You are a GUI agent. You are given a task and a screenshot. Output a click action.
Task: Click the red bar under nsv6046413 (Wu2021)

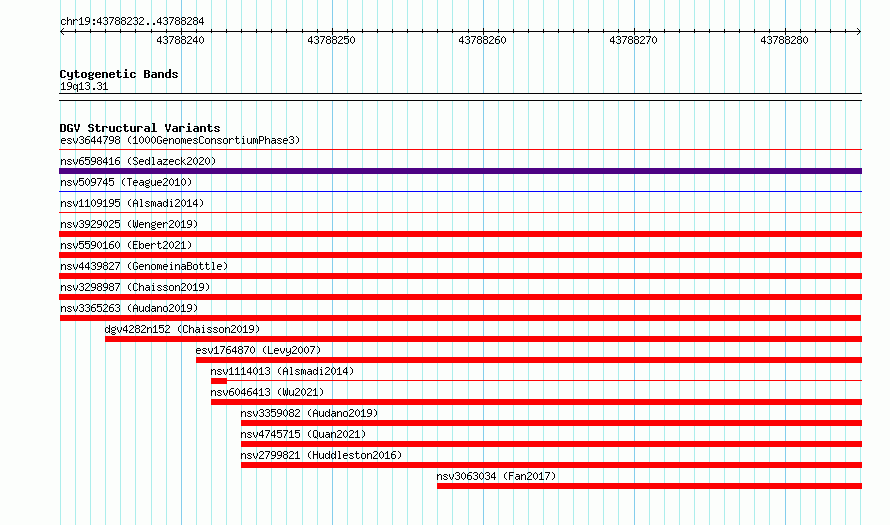[x=536, y=402]
